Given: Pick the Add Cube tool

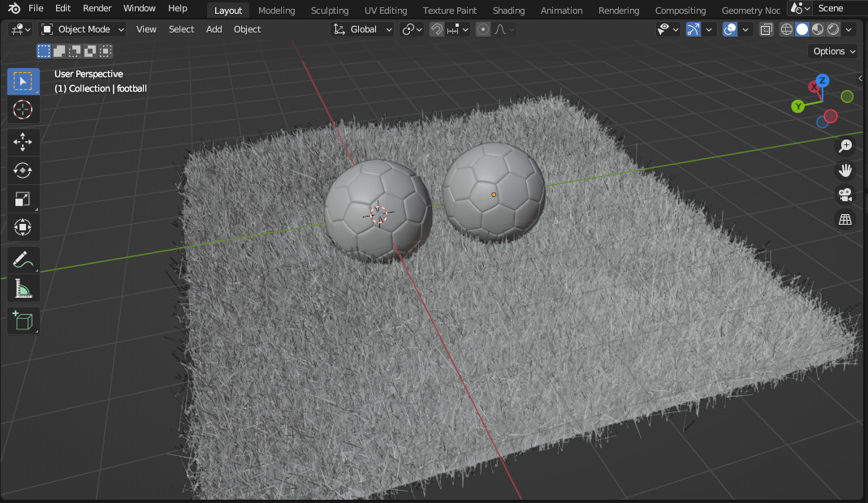Looking at the screenshot, I should tap(23, 321).
